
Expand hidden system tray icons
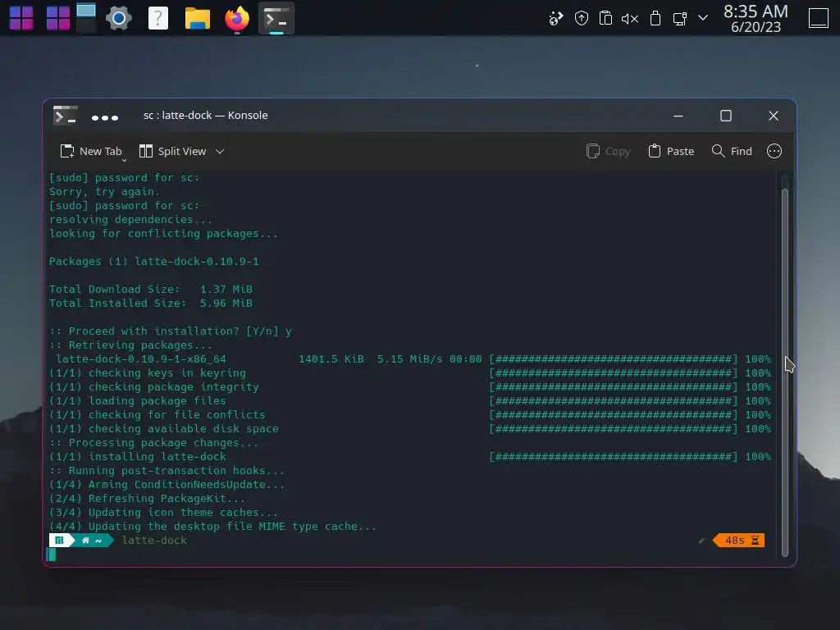pos(703,18)
